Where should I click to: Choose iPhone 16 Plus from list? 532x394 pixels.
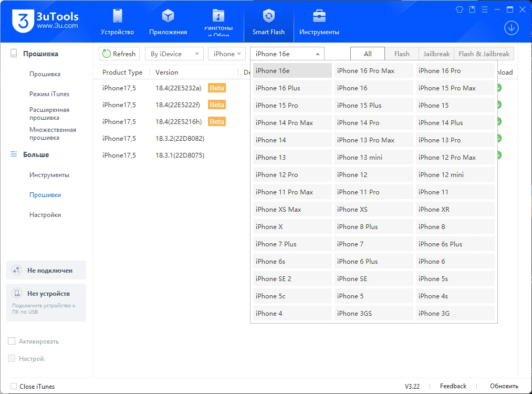292,88
